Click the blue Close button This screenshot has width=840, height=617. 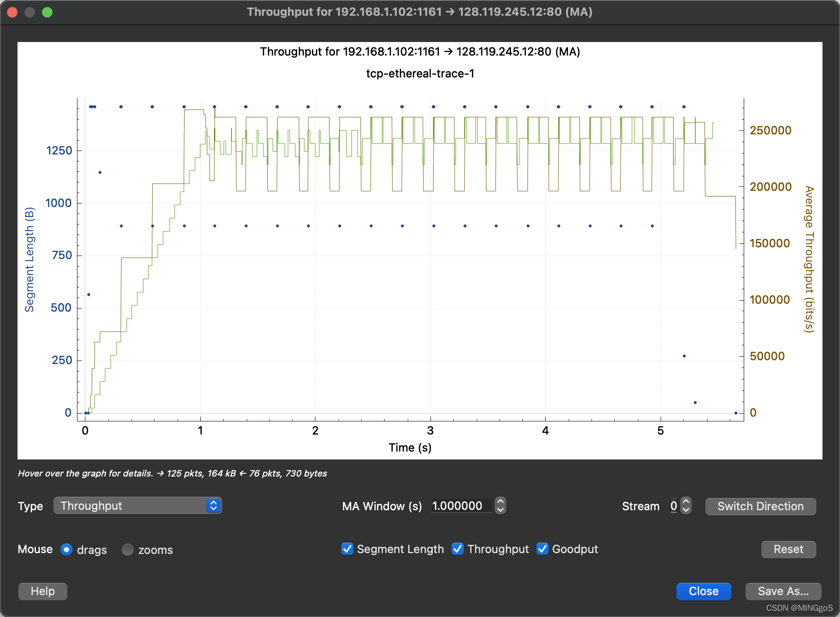tap(703, 591)
